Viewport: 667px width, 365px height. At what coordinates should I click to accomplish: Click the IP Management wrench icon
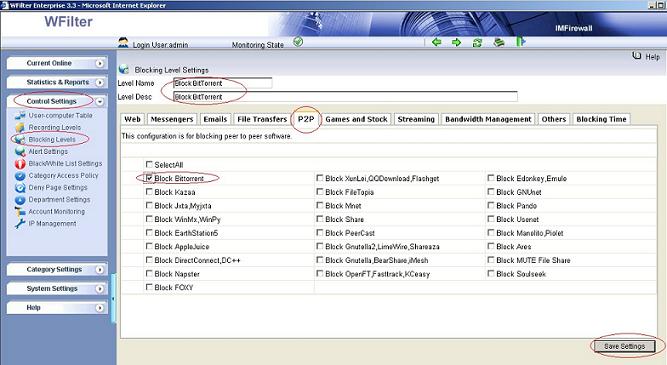20,224
